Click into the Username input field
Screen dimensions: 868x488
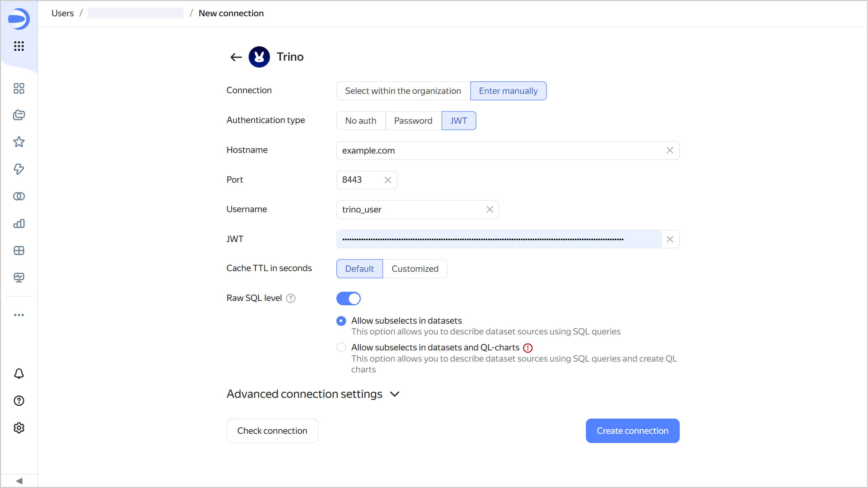click(410, 209)
